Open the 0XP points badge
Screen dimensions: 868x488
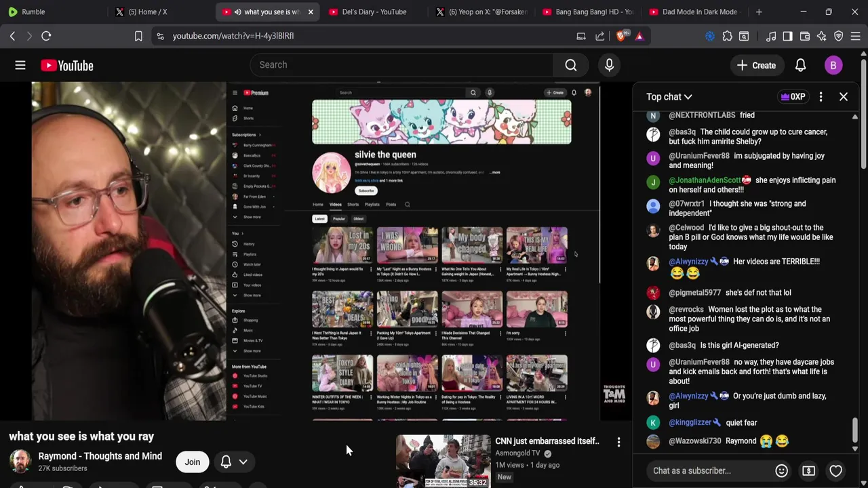pos(793,97)
